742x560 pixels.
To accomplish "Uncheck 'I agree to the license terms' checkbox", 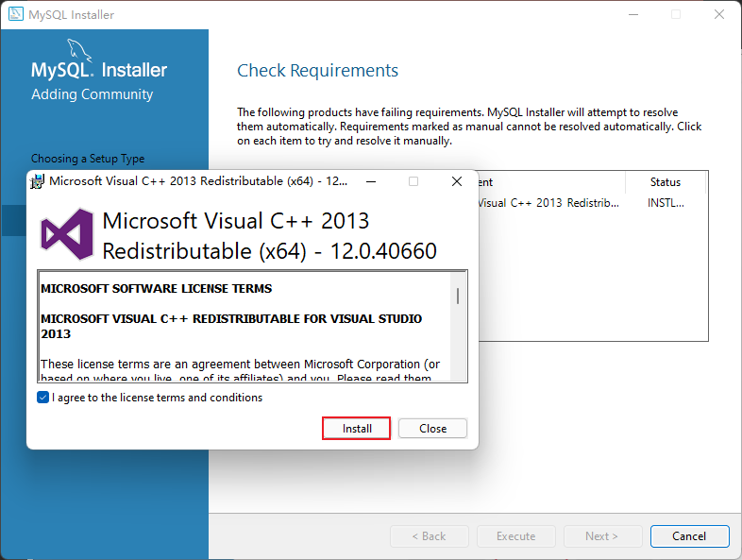I will click(42, 398).
